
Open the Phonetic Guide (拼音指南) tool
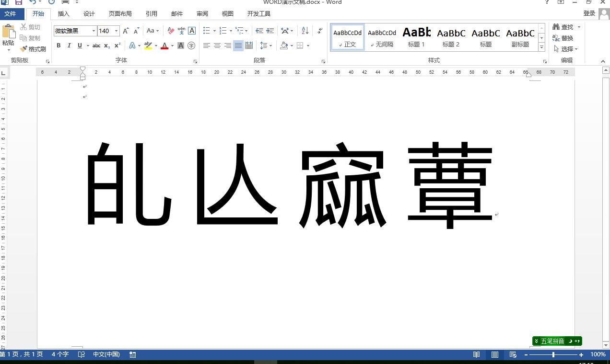point(181,30)
